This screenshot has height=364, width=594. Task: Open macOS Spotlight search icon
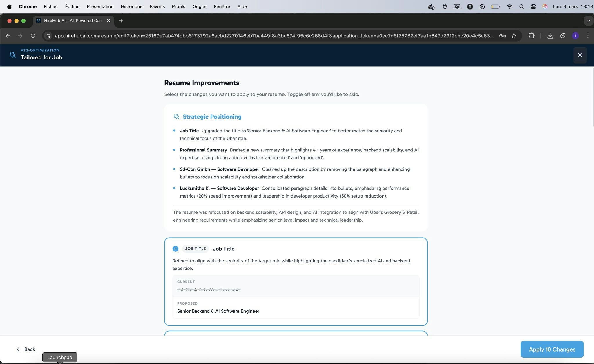coord(521,6)
